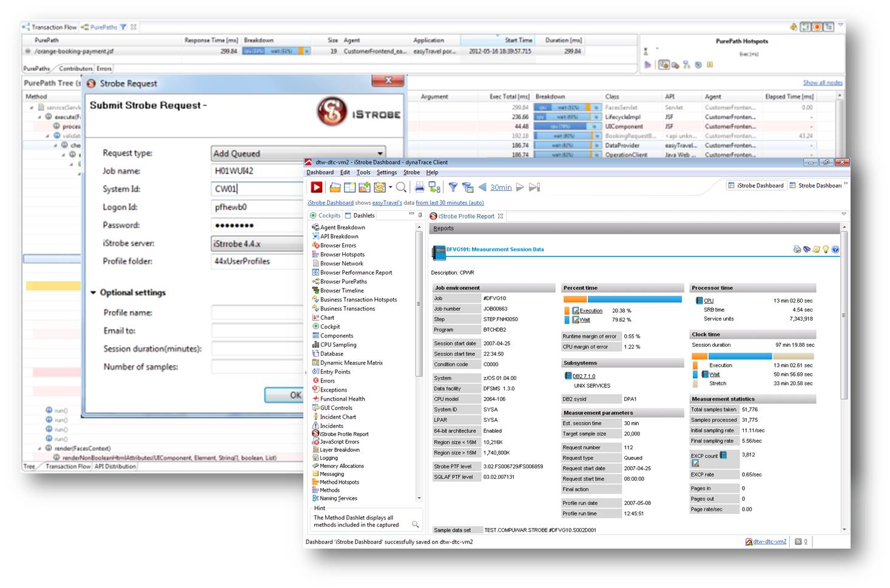Open the Strobe menu
The height and width of the screenshot is (588, 890).
411,172
